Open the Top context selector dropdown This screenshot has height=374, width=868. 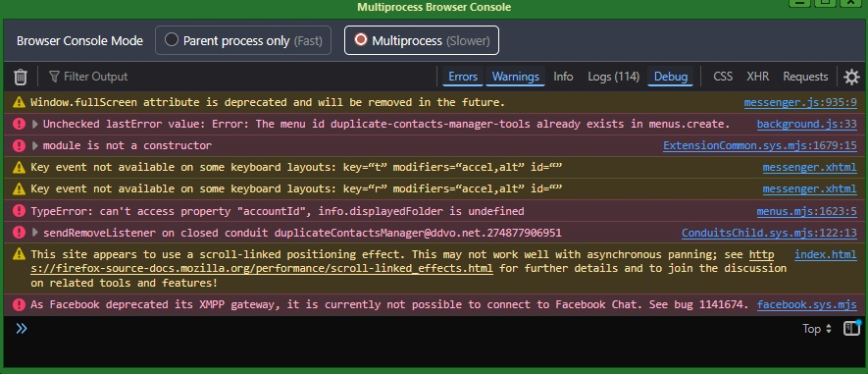817,329
